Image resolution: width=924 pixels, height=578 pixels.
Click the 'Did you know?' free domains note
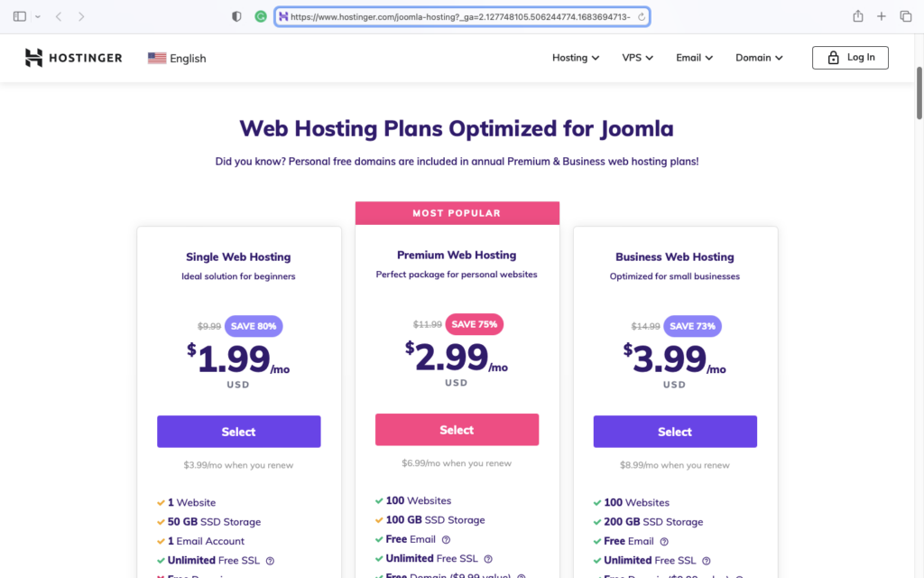[x=457, y=162]
